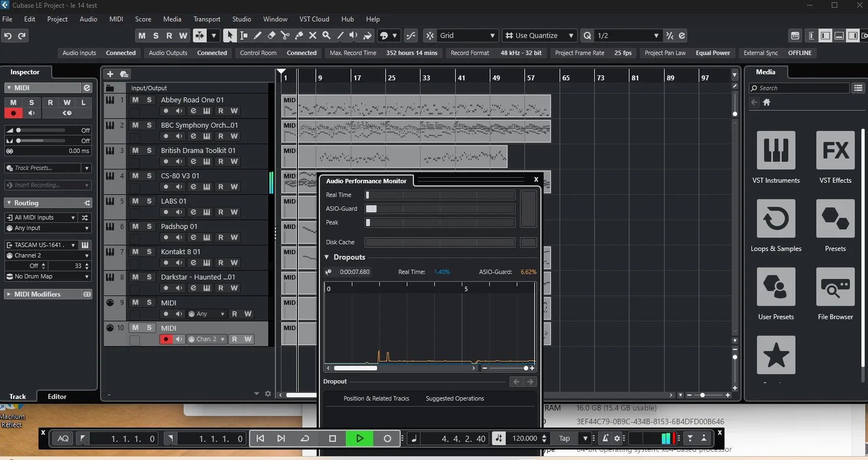Choose the Zoom magnifier tool

tap(327, 36)
